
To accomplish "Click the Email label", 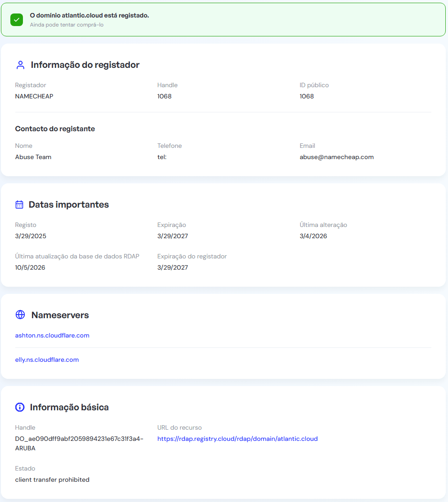I will tap(307, 146).
